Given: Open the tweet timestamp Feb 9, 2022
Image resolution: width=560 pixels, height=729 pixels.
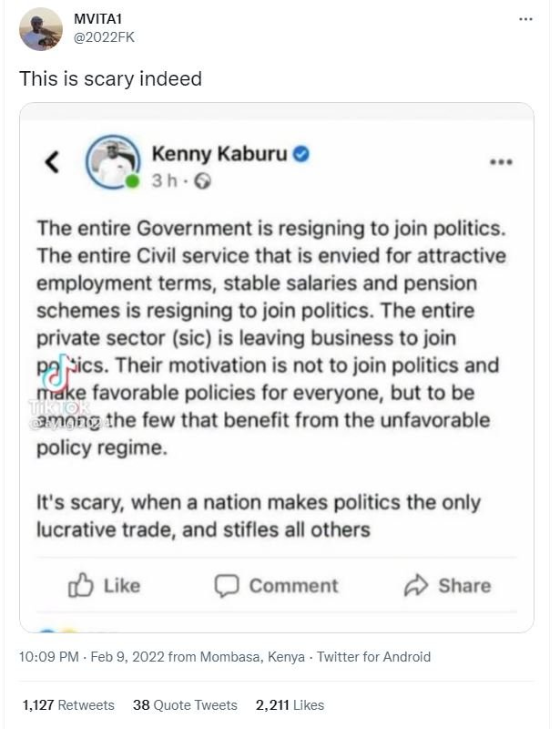Looking at the screenshot, I should (x=87, y=654).
